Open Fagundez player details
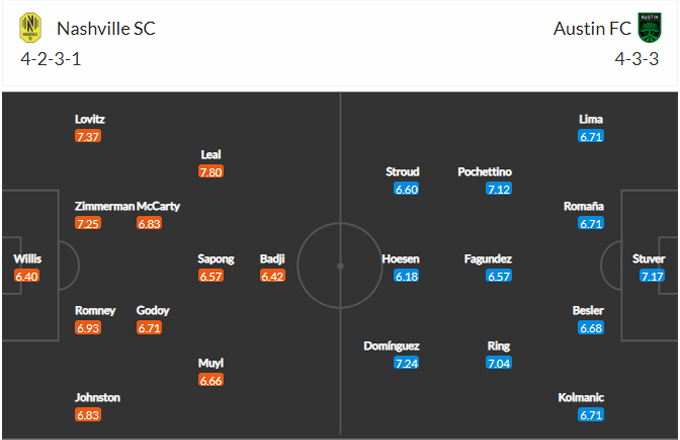 coord(488,259)
